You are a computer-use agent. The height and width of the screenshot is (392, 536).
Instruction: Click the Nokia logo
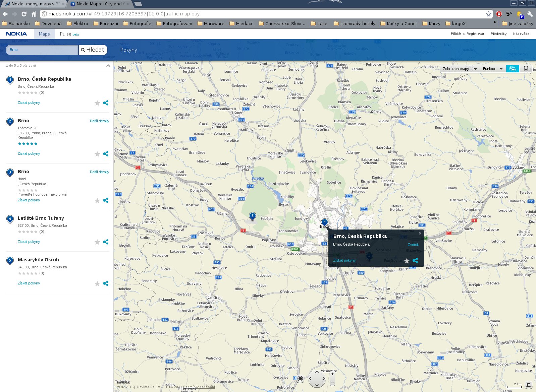pos(16,34)
